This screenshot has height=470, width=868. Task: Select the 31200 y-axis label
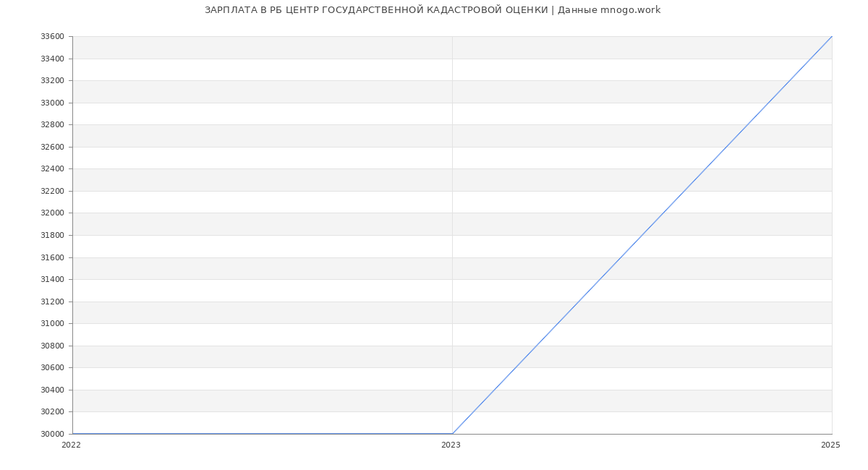52,302
